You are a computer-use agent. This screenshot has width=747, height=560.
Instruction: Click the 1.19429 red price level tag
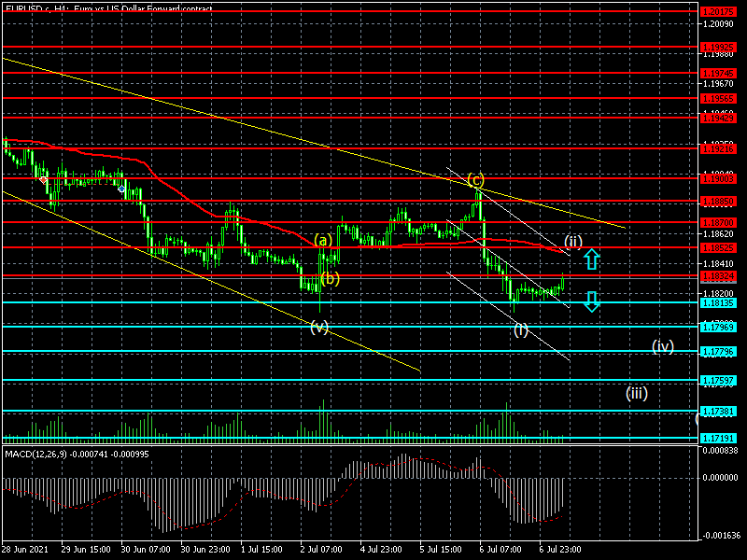[x=717, y=118]
